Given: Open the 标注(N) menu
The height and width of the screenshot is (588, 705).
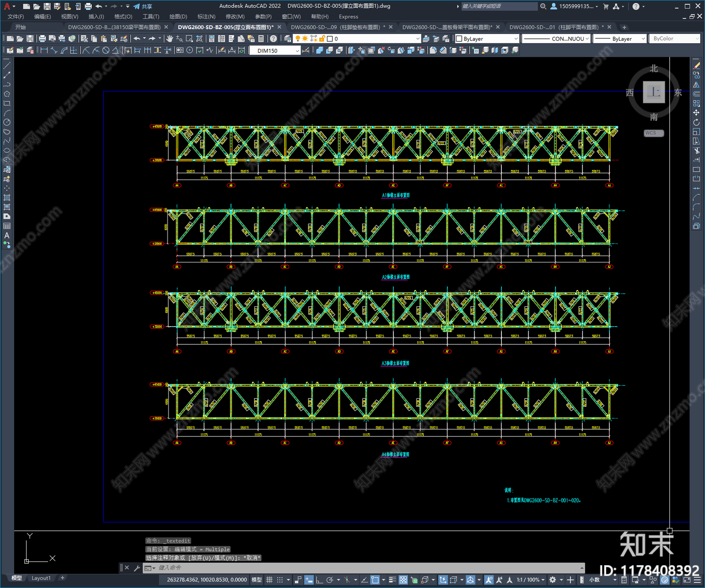Looking at the screenshot, I should pos(206,17).
